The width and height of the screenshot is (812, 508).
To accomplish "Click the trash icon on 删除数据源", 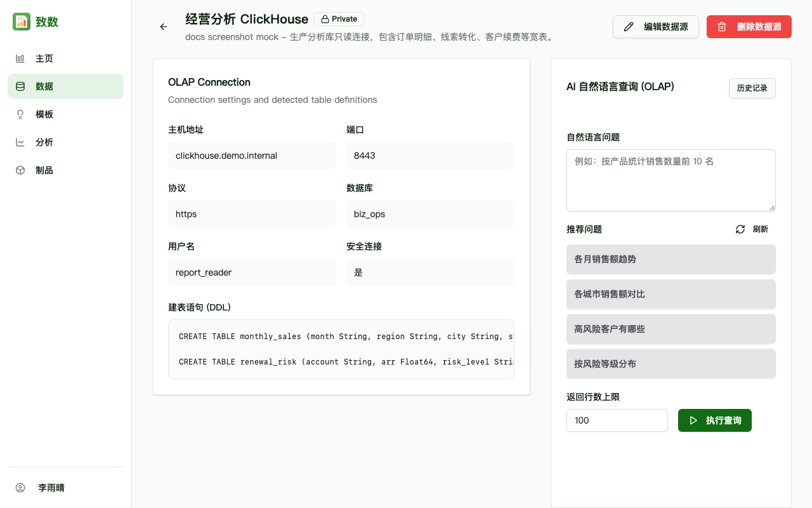I will (722, 27).
